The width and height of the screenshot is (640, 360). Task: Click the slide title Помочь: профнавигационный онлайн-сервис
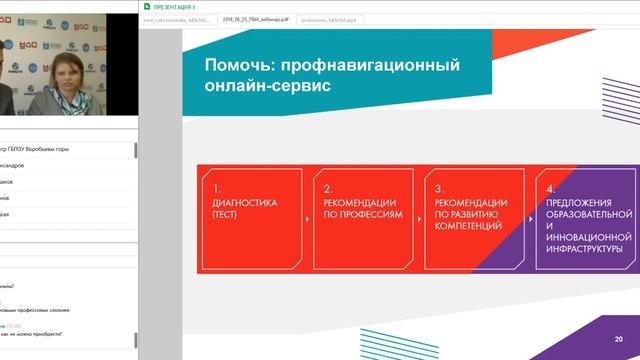coord(332,75)
